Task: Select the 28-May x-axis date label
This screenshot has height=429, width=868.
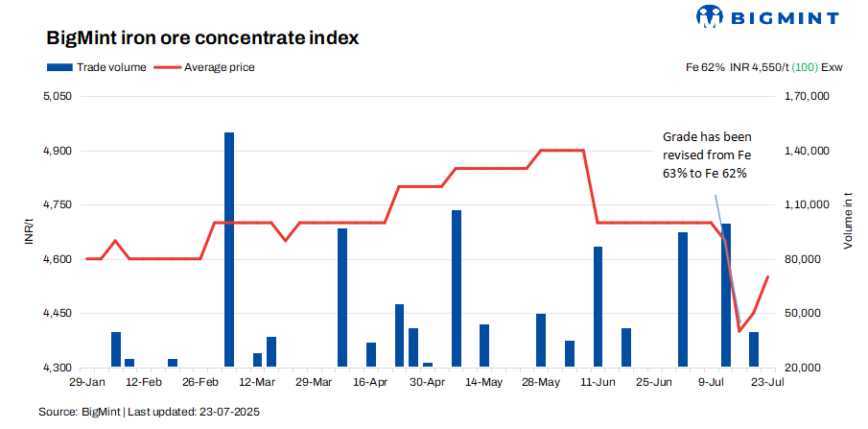Action: (540, 381)
